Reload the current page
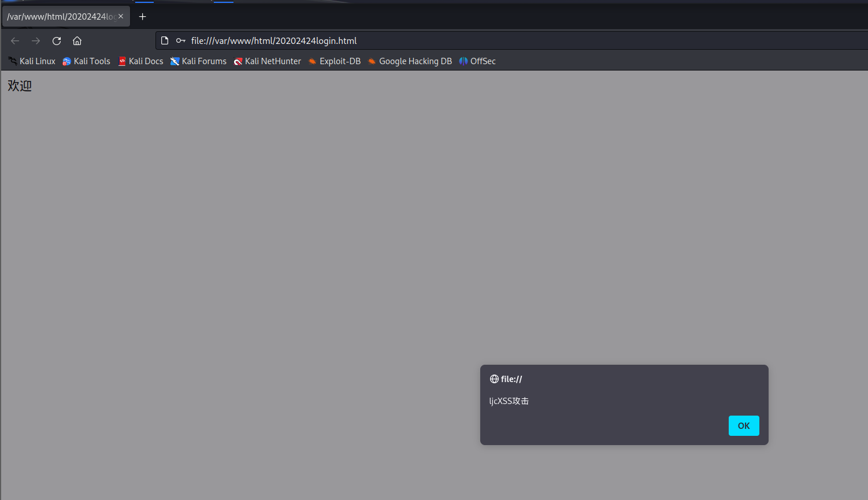 coord(57,40)
